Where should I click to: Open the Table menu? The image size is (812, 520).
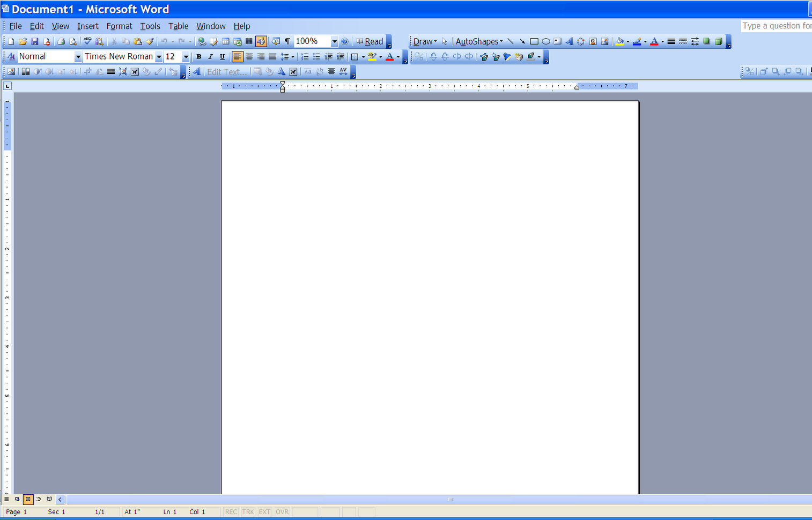pos(178,26)
